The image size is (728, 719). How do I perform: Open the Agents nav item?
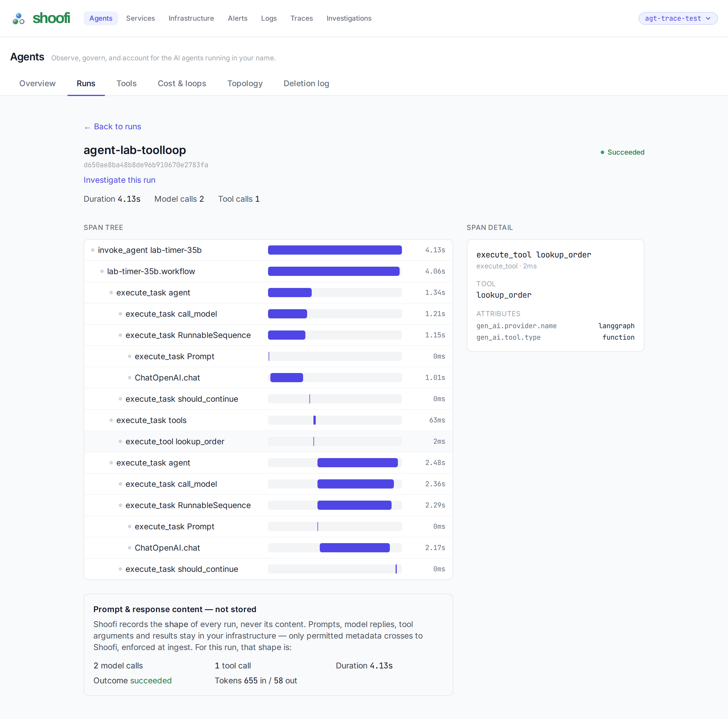click(101, 18)
